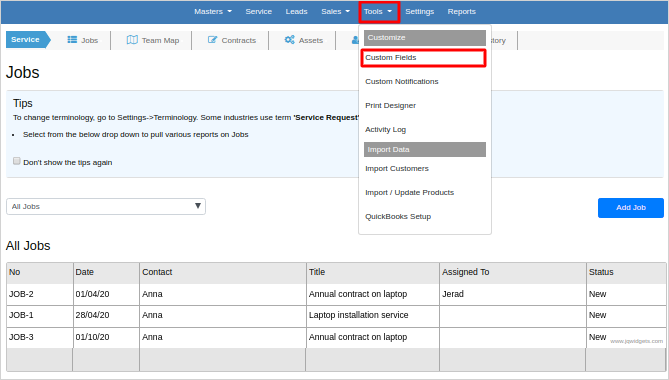Viewport: 669px width, 380px height.
Task: Click date 01/10/20 cell
Action: [x=106, y=337]
